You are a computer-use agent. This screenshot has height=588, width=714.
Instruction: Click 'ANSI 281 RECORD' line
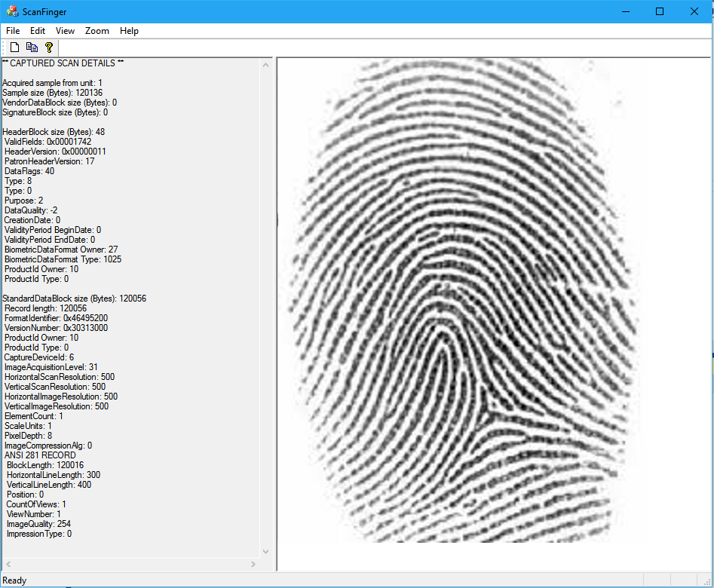[x=40, y=455]
